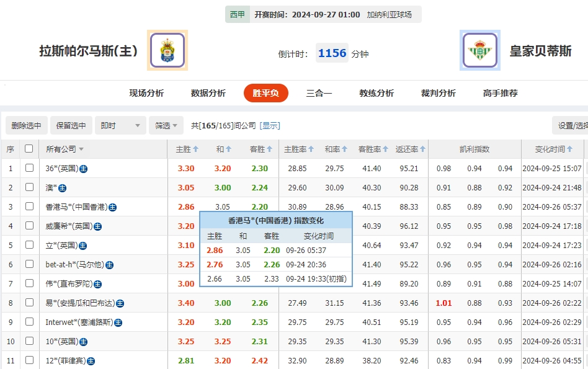Sort the 凯利指数 column arrow icon
The image size is (588, 369).
pyautogui.click(x=474, y=149)
